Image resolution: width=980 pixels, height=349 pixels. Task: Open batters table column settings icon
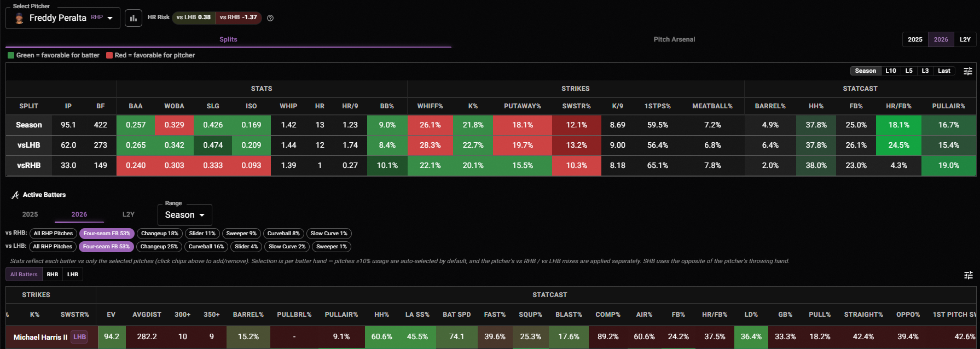[969, 275]
